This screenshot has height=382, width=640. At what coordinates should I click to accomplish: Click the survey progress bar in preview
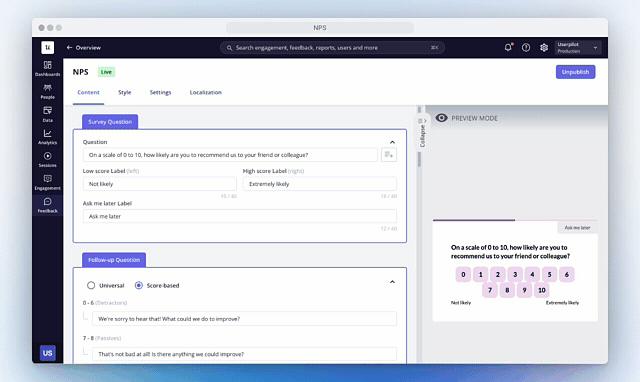pyautogui.click(x=515, y=220)
